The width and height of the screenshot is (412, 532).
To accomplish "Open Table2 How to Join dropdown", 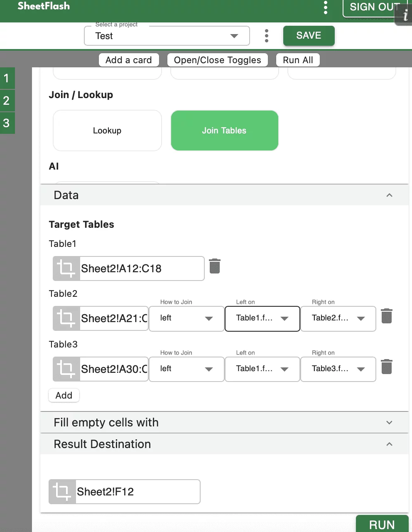I will tap(186, 318).
